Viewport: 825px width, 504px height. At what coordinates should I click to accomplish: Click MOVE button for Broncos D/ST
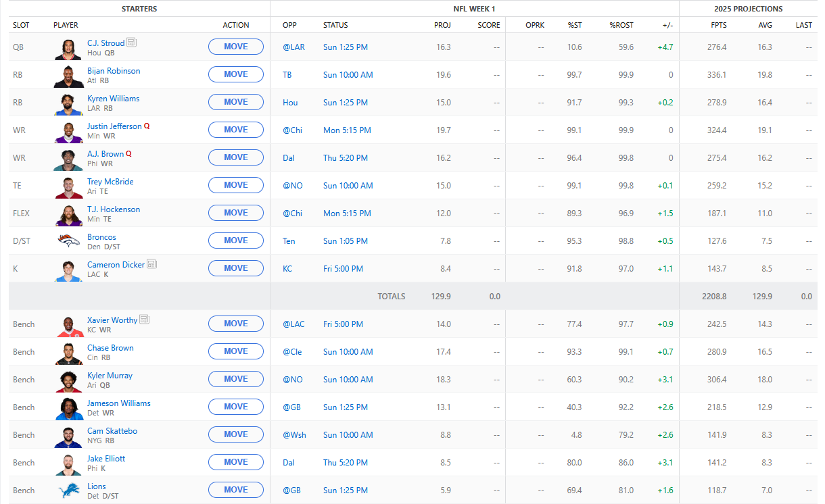[x=236, y=241]
